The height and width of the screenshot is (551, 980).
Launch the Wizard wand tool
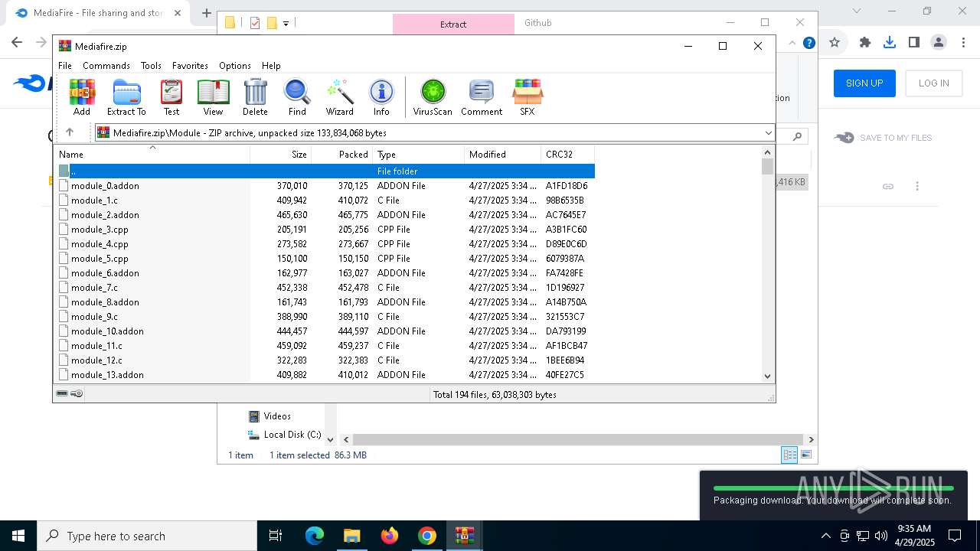339,97
